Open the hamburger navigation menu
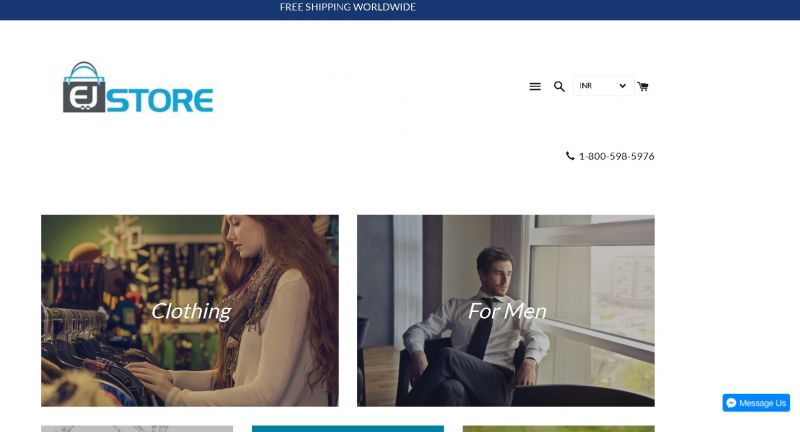 pos(535,87)
